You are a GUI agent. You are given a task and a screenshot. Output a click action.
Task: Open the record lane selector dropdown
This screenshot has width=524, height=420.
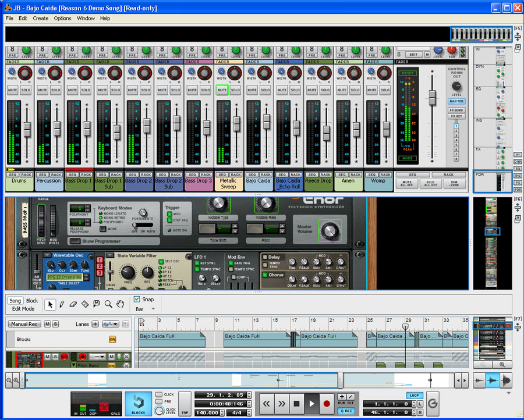tap(97, 357)
